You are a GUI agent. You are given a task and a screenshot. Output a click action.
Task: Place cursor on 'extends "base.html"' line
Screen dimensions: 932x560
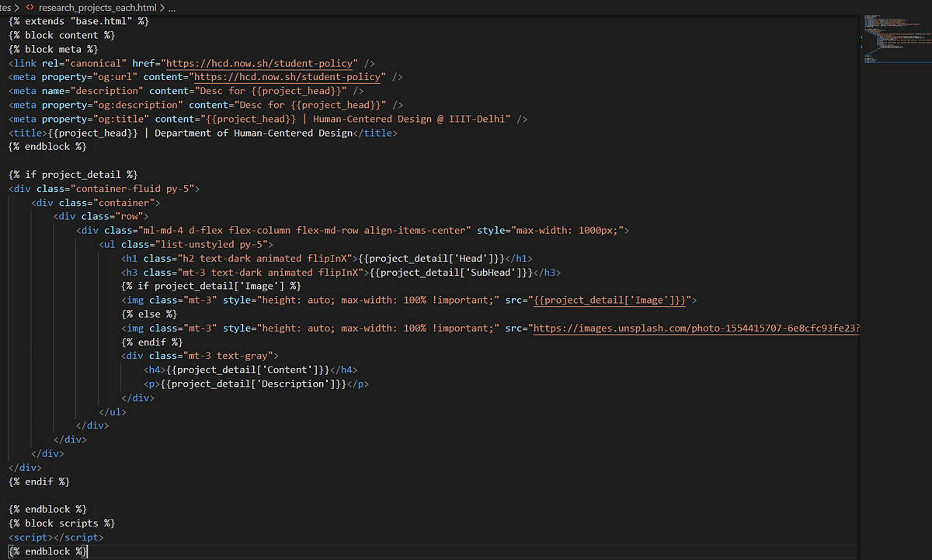[78, 21]
